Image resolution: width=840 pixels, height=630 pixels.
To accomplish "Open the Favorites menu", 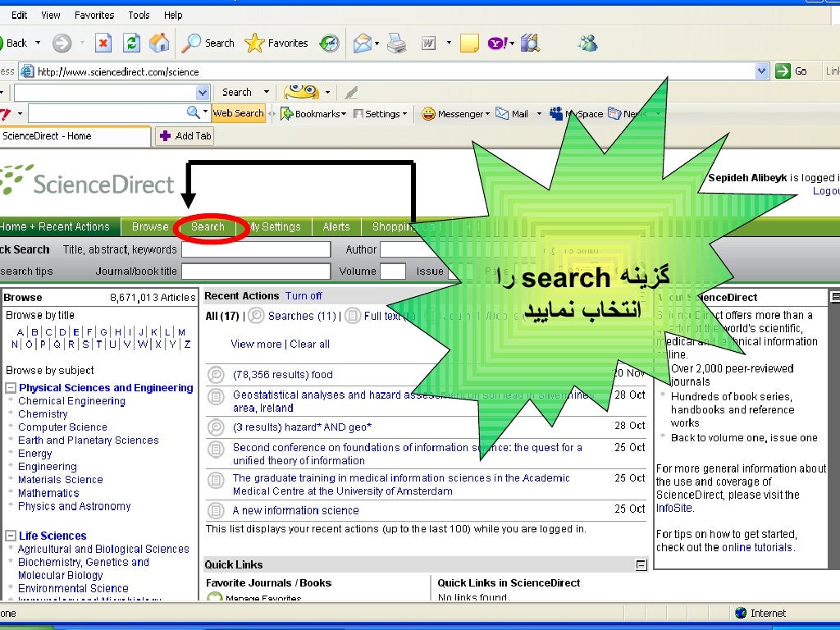I will 94,15.
